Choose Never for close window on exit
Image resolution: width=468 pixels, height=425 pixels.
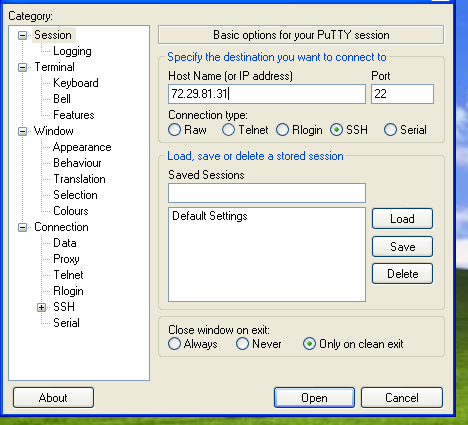[x=242, y=344]
